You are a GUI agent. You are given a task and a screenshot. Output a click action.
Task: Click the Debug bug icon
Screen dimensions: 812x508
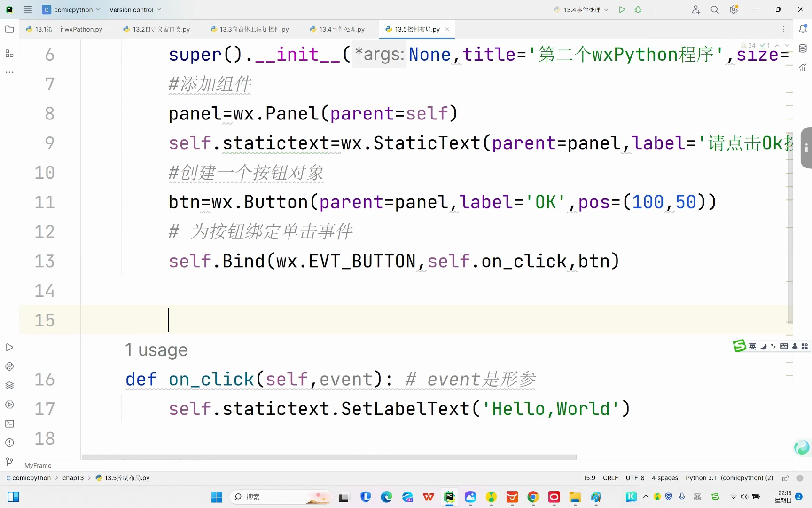638,9
